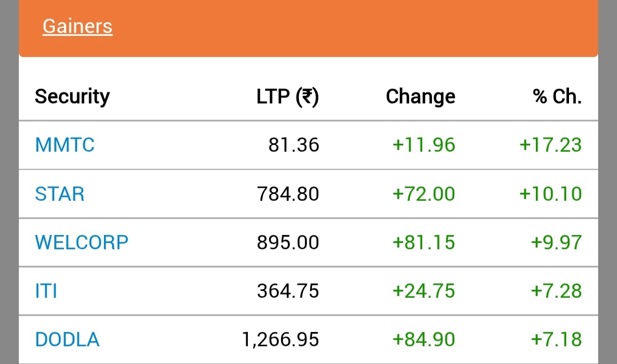Screen dimensions: 617x364
Task: Select WELCORP last traded price 895.00
Action: click(288, 242)
